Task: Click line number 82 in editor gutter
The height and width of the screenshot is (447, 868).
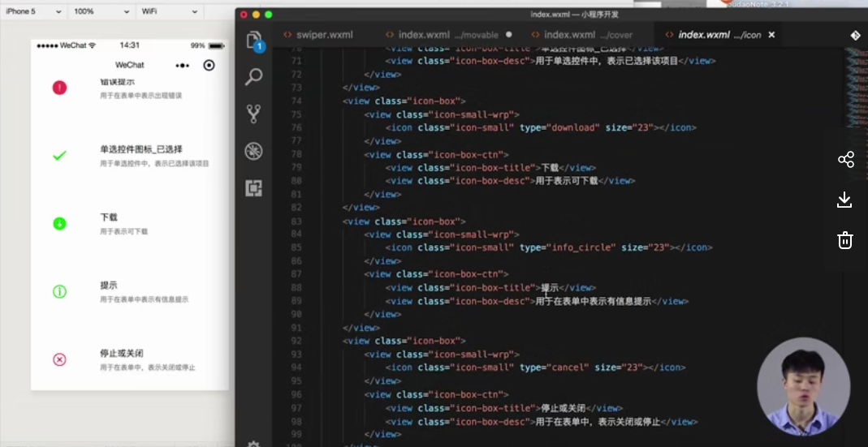Action: [296, 208]
